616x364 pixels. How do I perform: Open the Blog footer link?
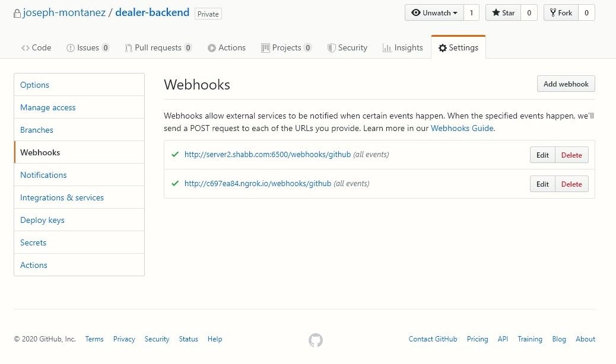tap(559, 339)
